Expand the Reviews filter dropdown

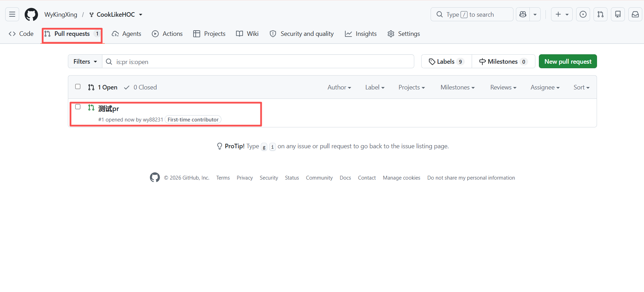coord(503,87)
